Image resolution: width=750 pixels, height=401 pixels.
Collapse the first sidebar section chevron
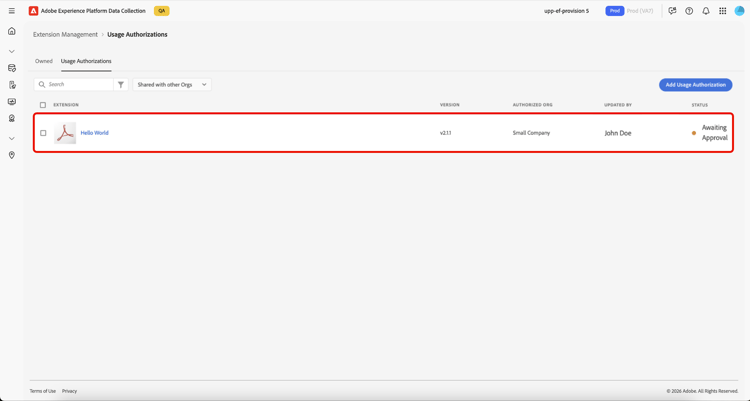[11, 51]
